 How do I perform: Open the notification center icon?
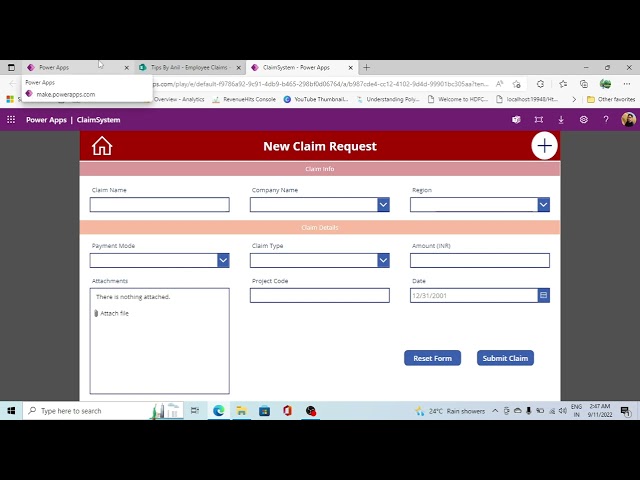(x=625, y=411)
